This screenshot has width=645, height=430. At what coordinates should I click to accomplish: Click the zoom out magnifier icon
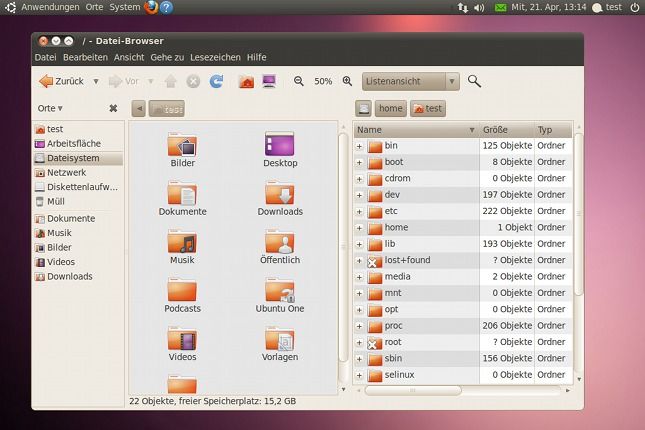click(x=299, y=81)
